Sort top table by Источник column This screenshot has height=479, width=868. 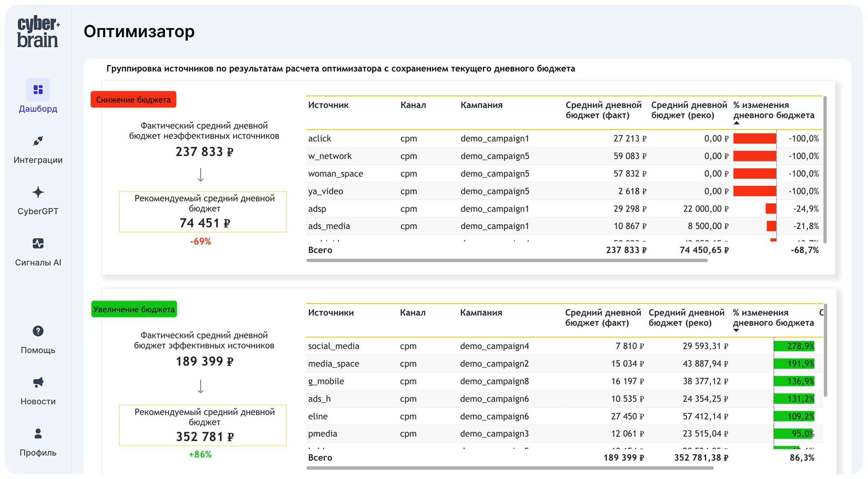(328, 105)
